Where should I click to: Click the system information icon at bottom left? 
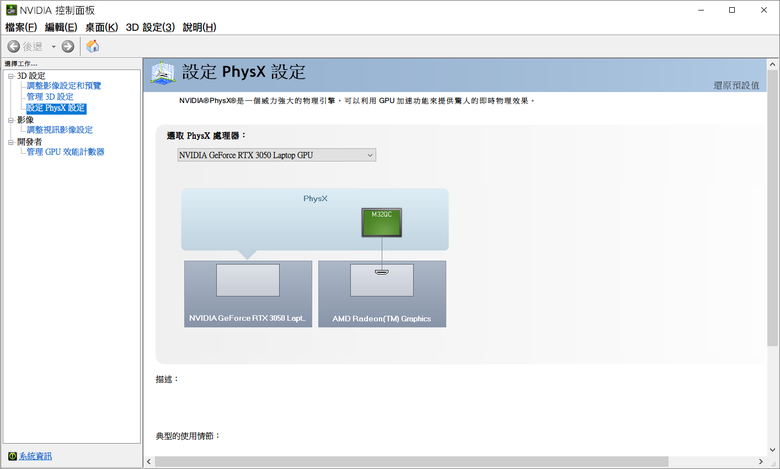click(12, 456)
